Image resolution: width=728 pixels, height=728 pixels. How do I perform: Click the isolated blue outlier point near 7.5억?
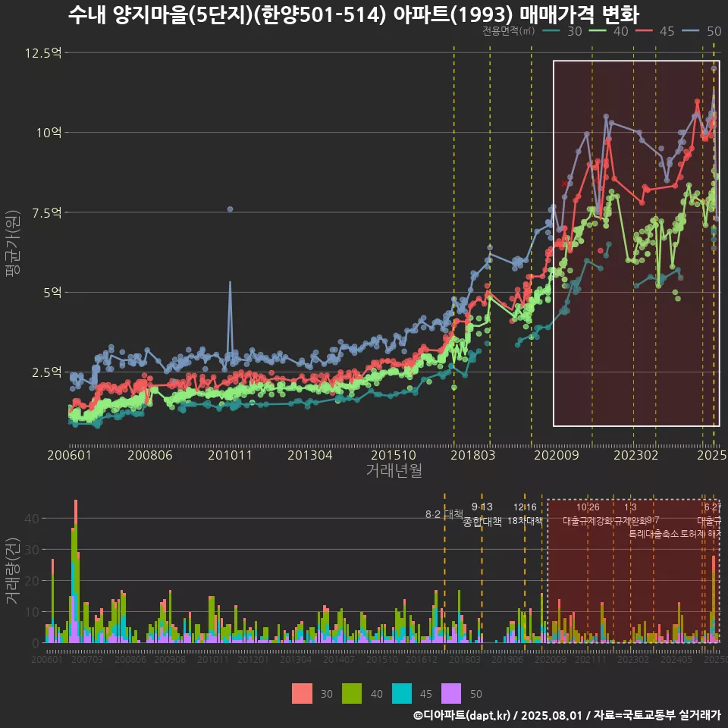point(230,209)
